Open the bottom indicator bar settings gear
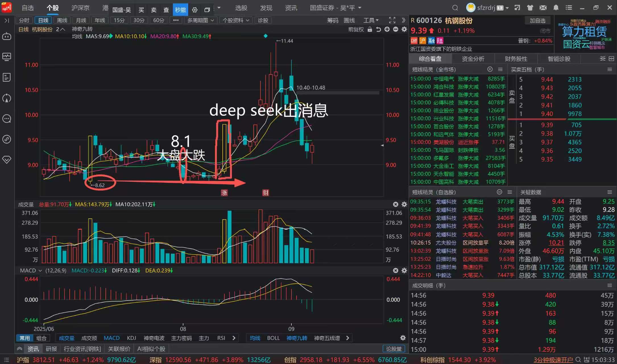 click(x=403, y=338)
